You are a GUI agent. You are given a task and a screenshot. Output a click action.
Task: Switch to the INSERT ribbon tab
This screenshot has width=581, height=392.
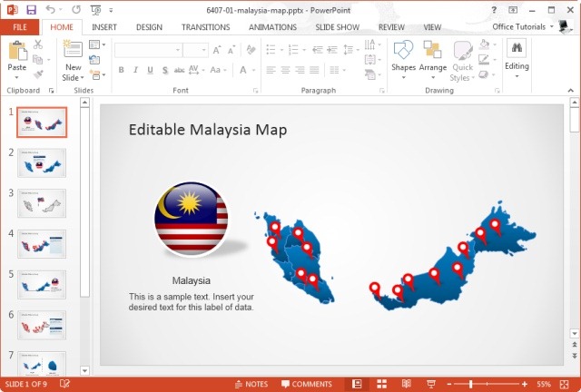[104, 27]
